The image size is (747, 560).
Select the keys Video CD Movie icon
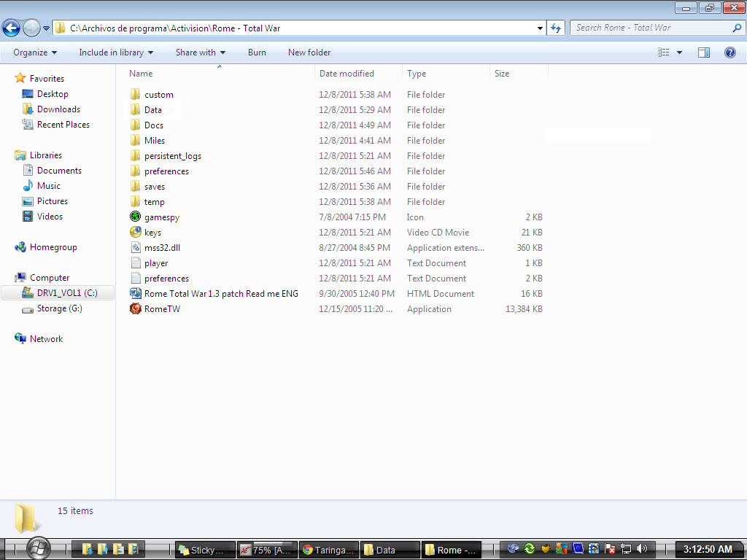[x=135, y=232]
